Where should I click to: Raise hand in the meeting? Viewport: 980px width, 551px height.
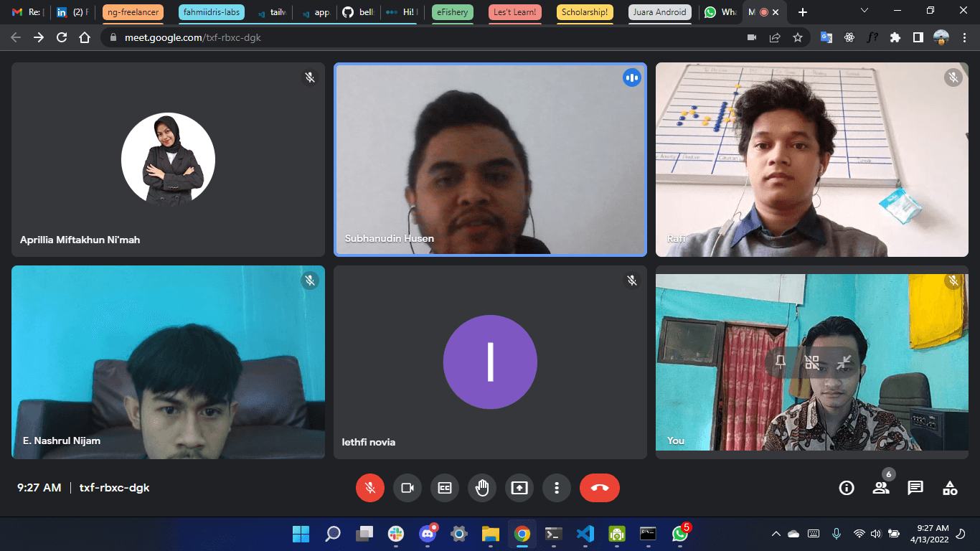pos(482,488)
